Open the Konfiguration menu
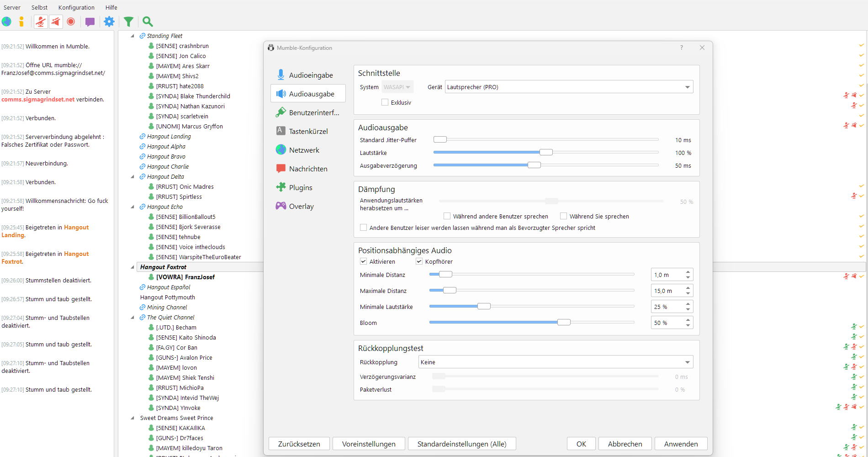This screenshot has height=457, width=868. pos(76,7)
